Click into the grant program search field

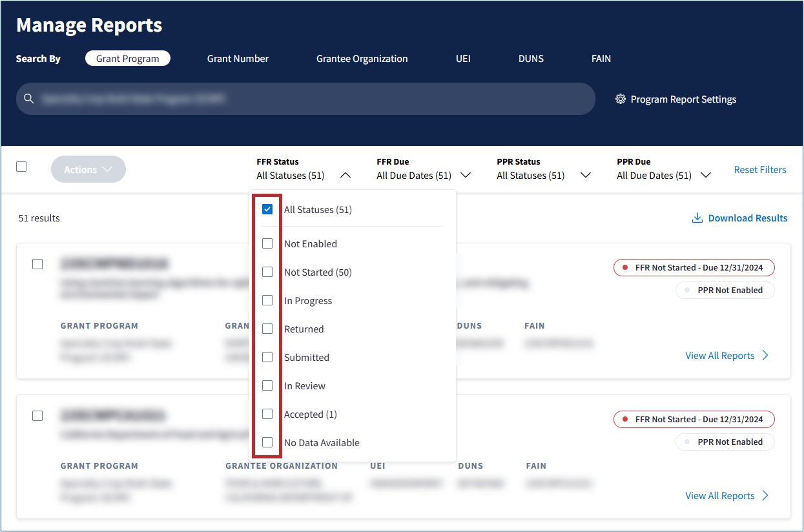coord(310,99)
